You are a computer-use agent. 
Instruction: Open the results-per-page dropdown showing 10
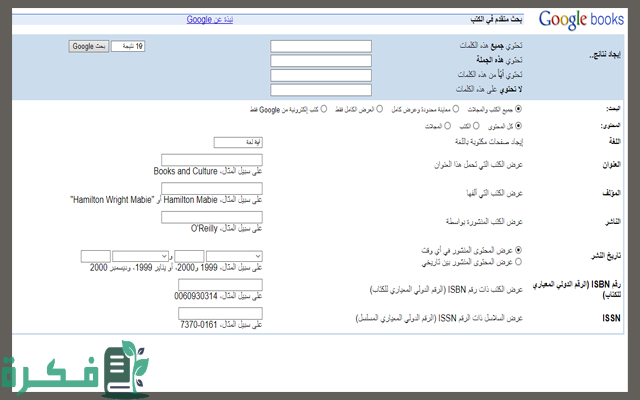coord(128,46)
